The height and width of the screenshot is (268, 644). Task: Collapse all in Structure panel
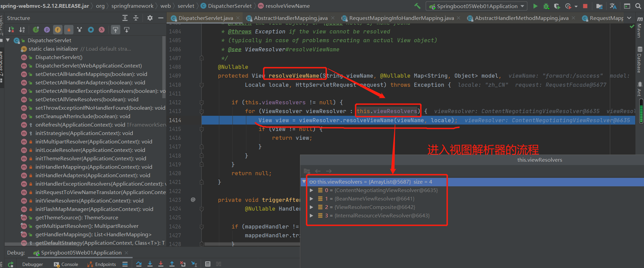point(136,18)
